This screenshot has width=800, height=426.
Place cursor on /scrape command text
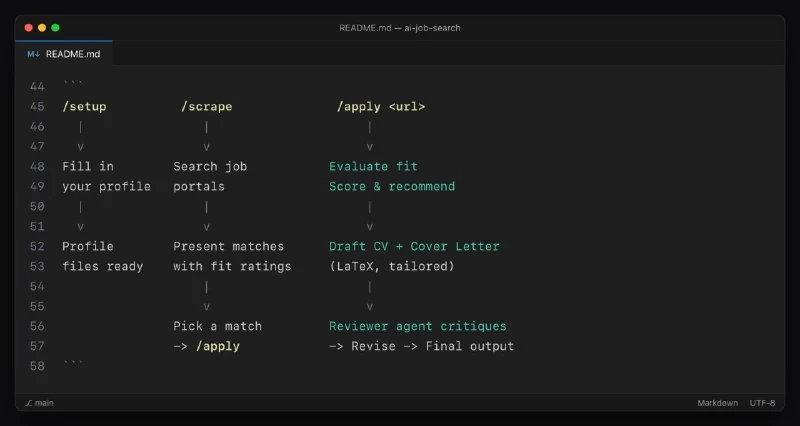207,107
